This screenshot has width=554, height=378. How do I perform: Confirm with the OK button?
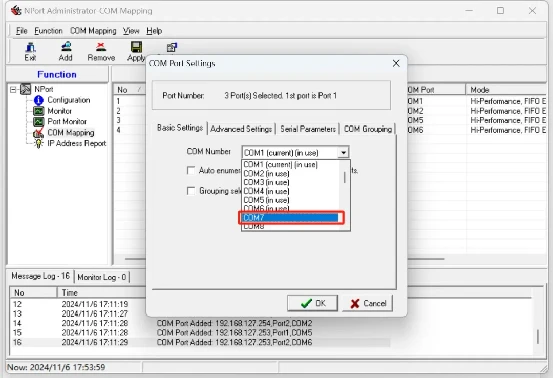tap(312, 303)
